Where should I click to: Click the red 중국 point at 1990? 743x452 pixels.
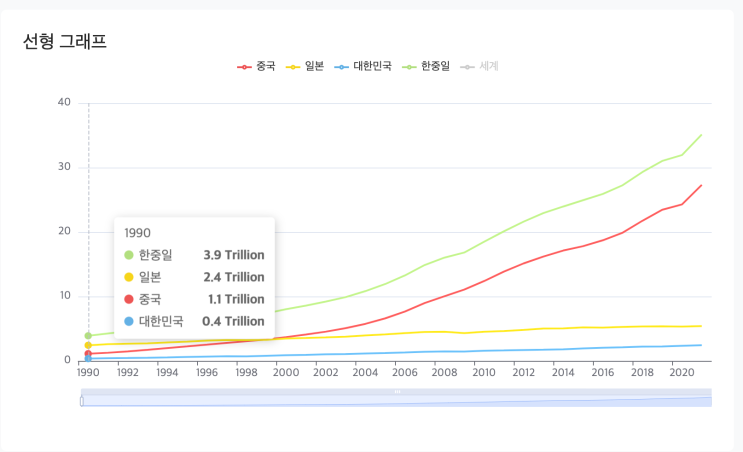pyautogui.click(x=88, y=354)
